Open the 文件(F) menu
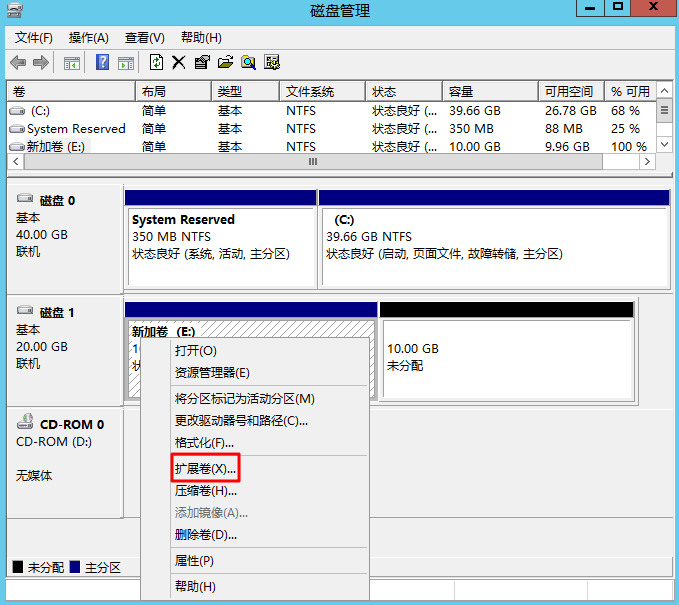The image size is (679, 605). pyautogui.click(x=34, y=38)
